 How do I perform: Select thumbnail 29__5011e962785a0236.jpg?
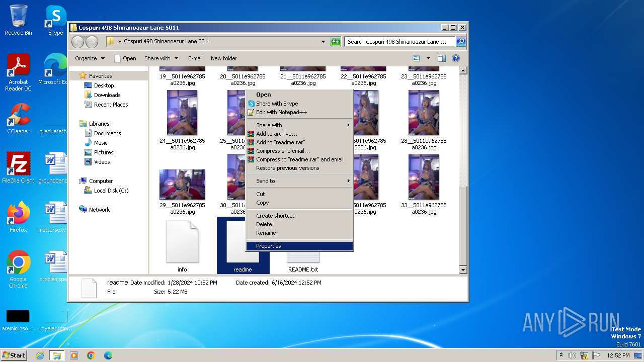tap(182, 185)
